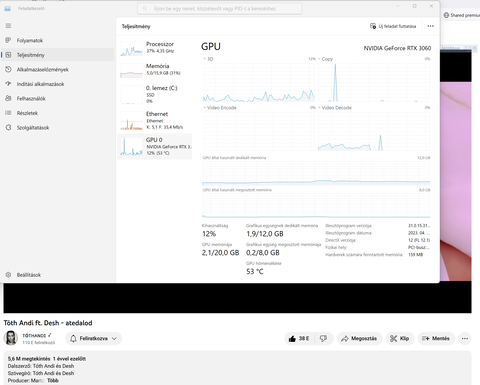The height and width of the screenshot is (385, 480).
Task: Select the 0. lemez (C:) item
Action: 155,94
